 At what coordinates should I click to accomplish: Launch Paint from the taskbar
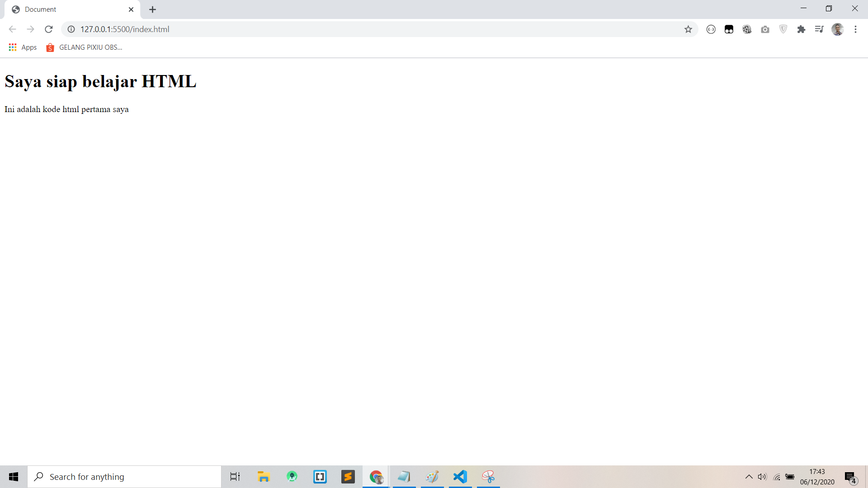(x=433, y=476)
